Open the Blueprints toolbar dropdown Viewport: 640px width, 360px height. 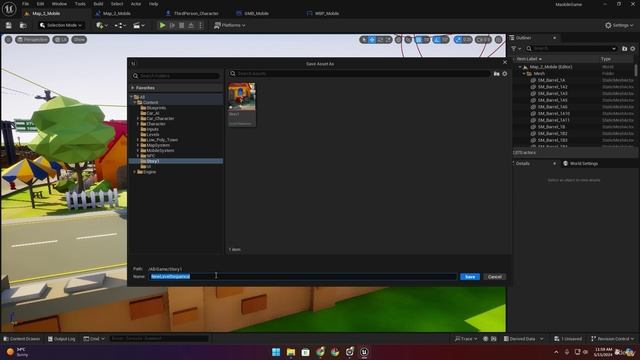pyautogui.click(x=120, y=25)
